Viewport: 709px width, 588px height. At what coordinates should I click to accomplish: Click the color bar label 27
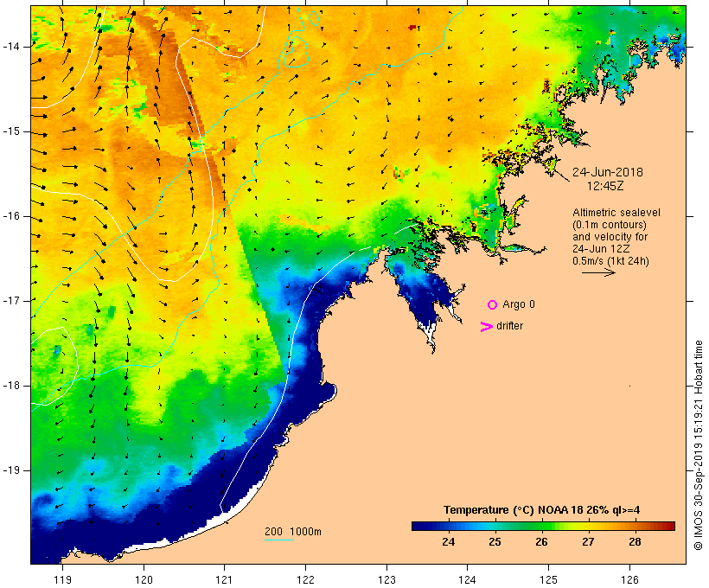[x=588, y=542]
